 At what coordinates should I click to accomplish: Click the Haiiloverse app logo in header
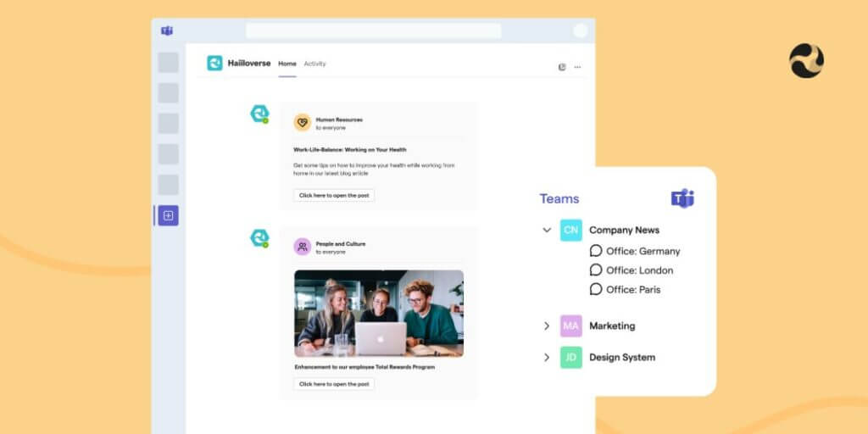(x=214, y=63)
